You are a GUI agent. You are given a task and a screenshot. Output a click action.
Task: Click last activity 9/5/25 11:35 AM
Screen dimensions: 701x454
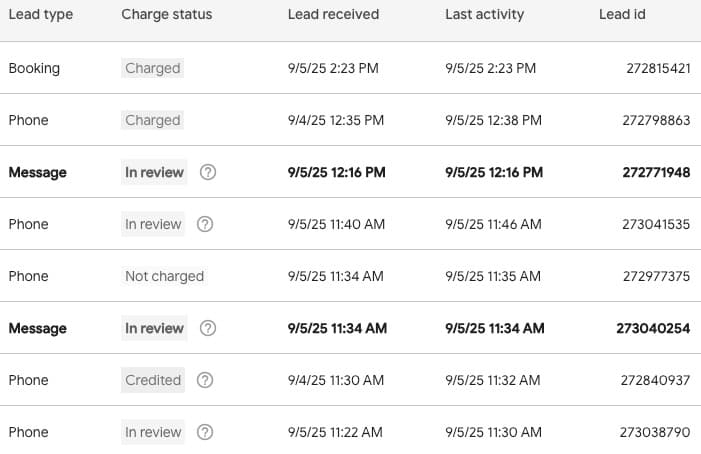(493, 276)
